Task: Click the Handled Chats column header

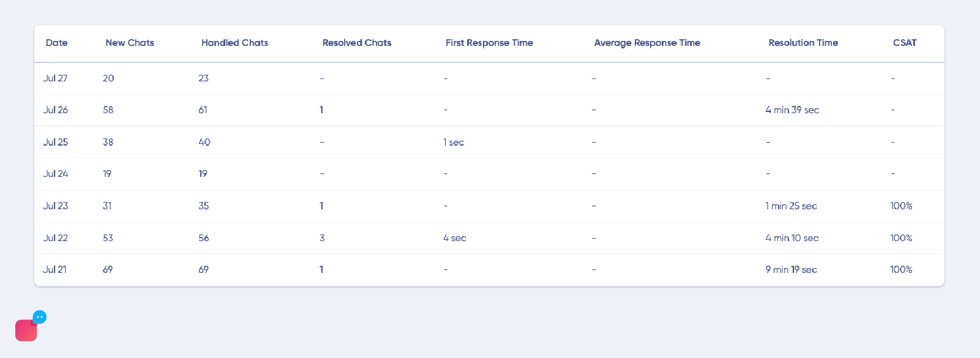Action: point(234,43)
